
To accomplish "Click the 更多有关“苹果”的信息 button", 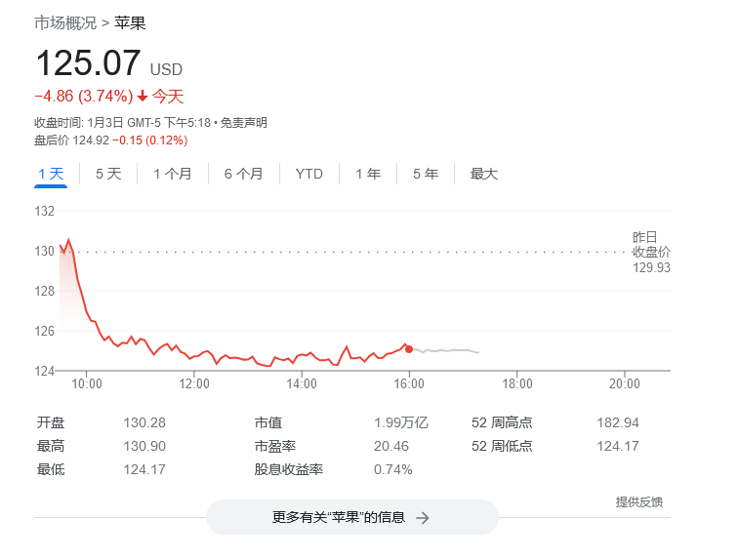I will click(x=351, y=517).
